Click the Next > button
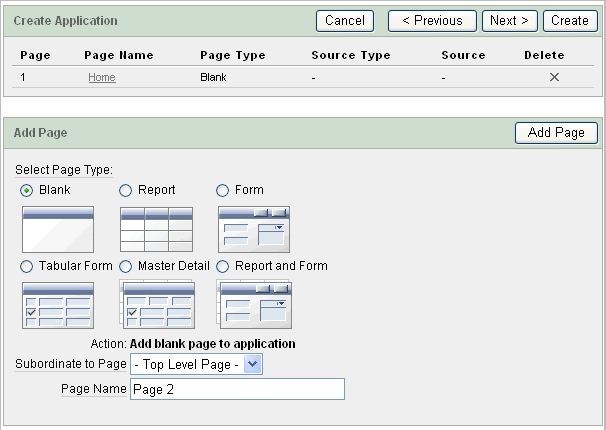This screenshot has height=430, width=606. tap(509, 20)
